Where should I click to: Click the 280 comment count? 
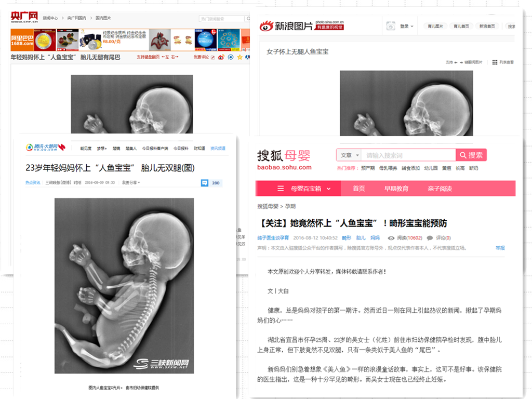[216, 183]
